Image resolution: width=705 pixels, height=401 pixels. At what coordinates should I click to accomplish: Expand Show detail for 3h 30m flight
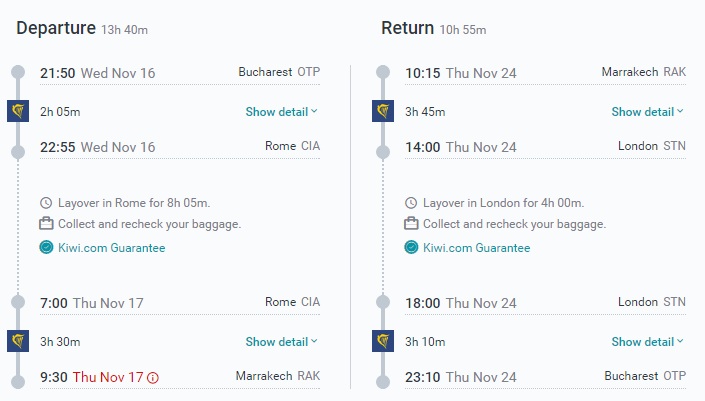pos(281,342)
